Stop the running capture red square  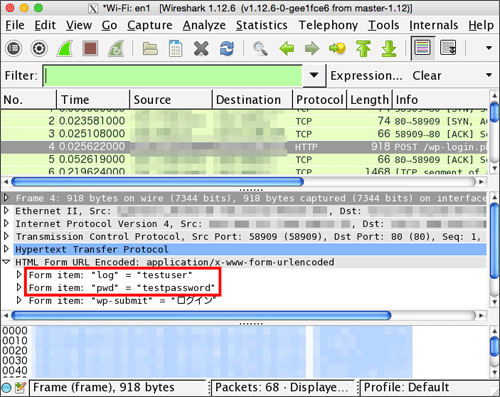tap(90, 49)
